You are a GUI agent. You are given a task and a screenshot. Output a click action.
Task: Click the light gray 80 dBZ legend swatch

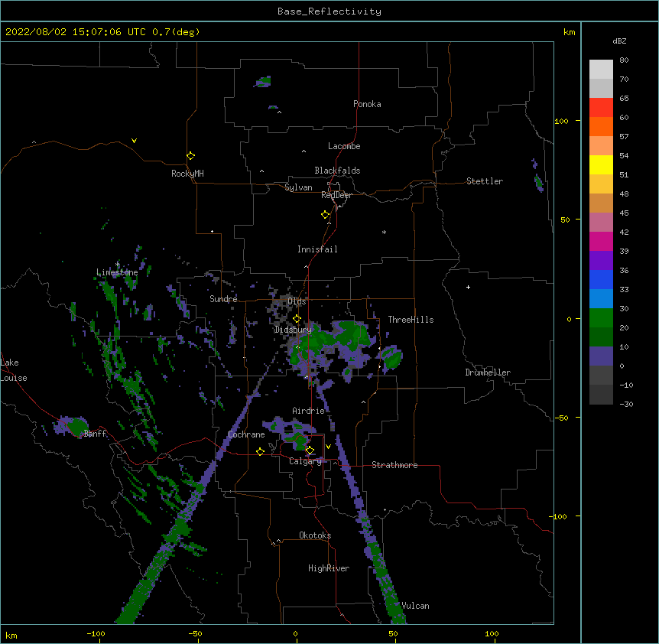click(601, 70)
